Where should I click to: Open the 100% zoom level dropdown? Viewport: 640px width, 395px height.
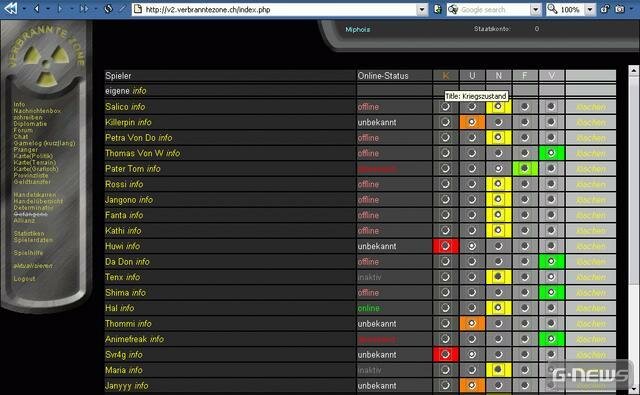point(590,9)
